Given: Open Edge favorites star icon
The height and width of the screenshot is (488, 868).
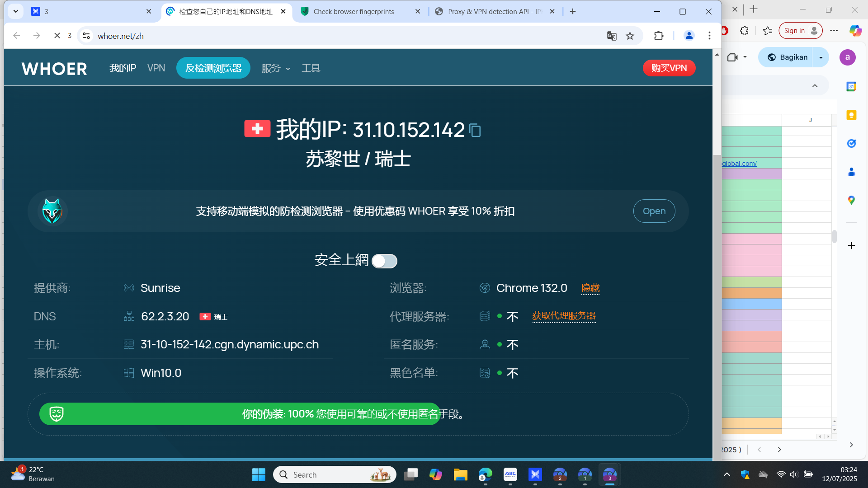Looking at the screenshot, I should 767,31.
